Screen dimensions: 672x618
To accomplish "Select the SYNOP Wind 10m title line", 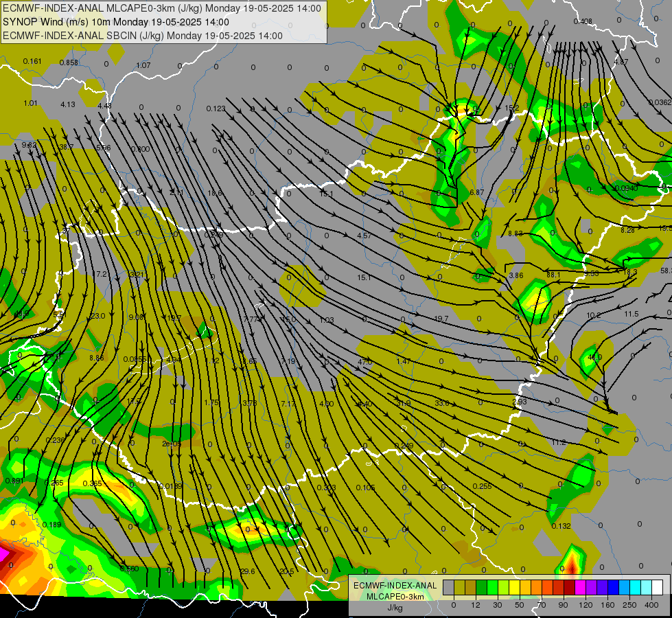I will pos(116,22).
